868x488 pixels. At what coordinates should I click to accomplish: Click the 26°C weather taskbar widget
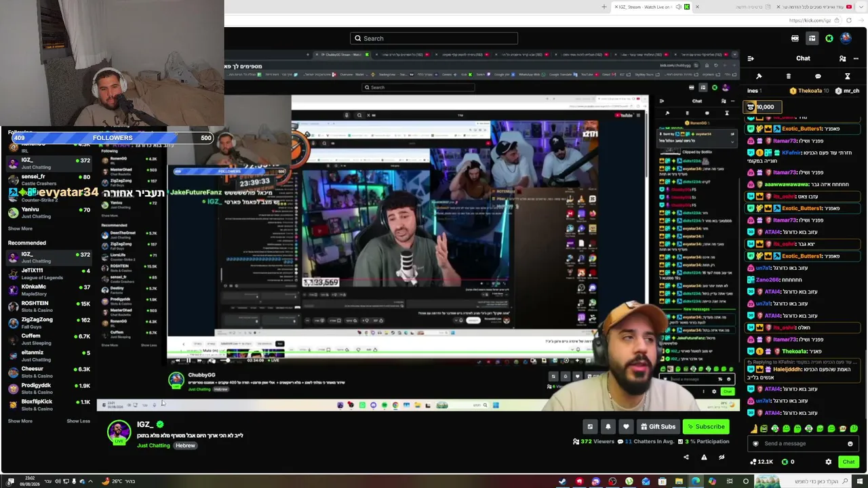click(119, 481)
